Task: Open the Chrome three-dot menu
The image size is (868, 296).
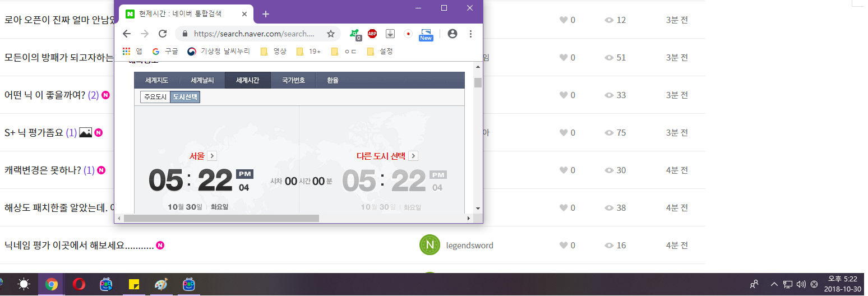Action: click(470, 34)
